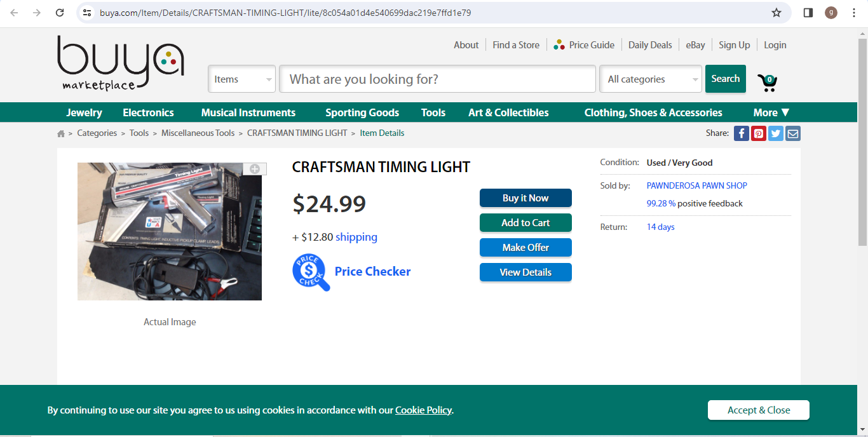View 99.28 % feedback link
The image size is (868, 437).
click(661, 203)
